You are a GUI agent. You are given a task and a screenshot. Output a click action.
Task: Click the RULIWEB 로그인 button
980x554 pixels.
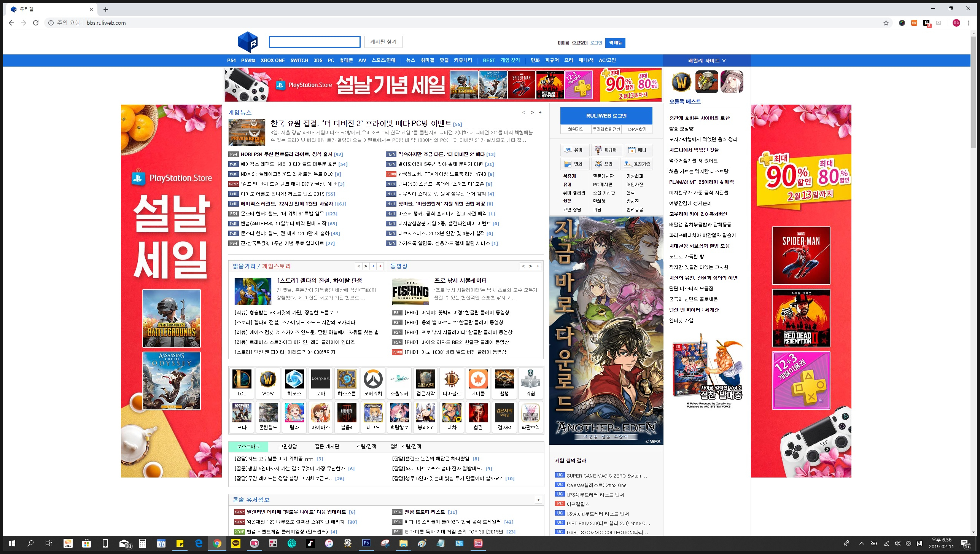pyautogui.click(x=606, y=116)
